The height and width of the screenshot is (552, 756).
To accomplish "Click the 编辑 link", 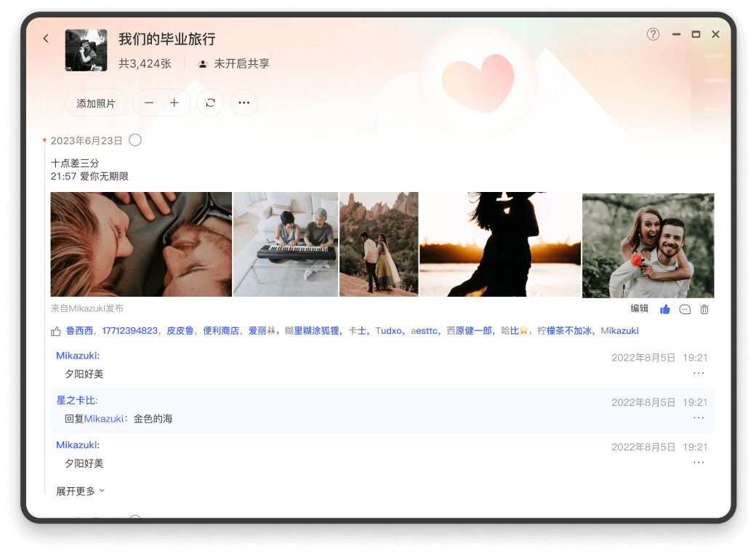I will pyautogui.click(x=639, y=309).
